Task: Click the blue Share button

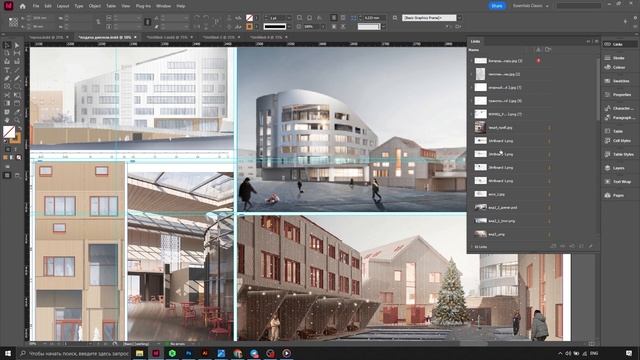Action: [497, 6]
